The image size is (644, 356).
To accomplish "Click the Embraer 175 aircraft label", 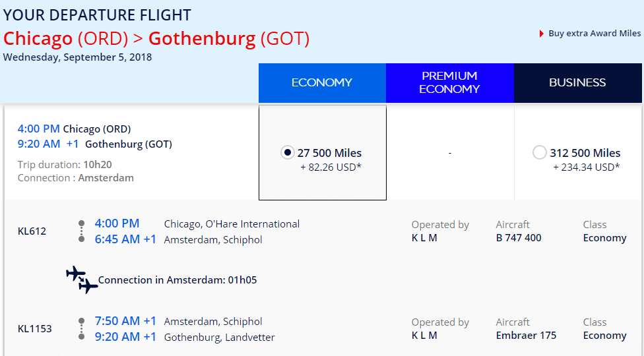I will tap(526, 336).
